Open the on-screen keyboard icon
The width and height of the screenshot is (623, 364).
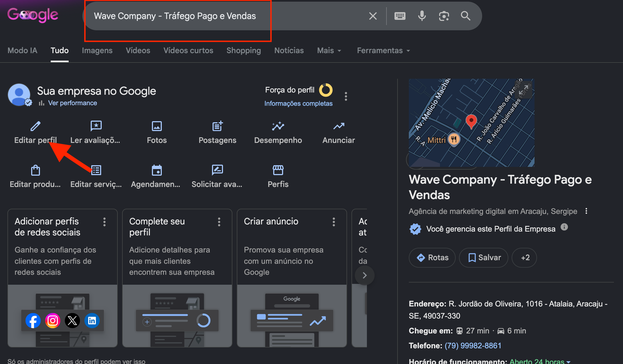tap(400, 16)
